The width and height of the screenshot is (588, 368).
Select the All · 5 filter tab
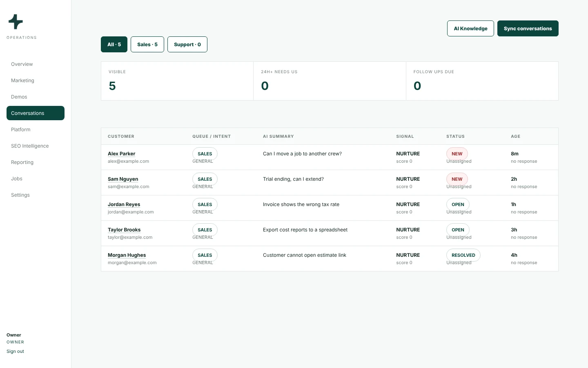click(114, 45)
